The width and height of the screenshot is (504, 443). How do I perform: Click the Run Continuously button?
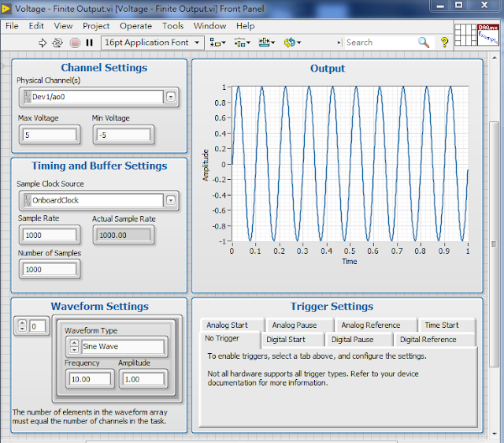click(57, 43)
